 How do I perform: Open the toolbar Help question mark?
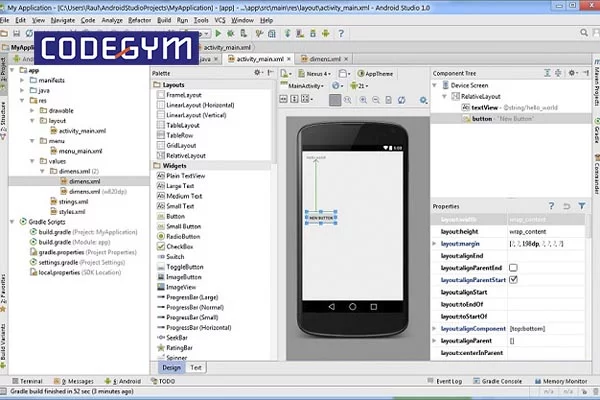click(x=341, y=34)
